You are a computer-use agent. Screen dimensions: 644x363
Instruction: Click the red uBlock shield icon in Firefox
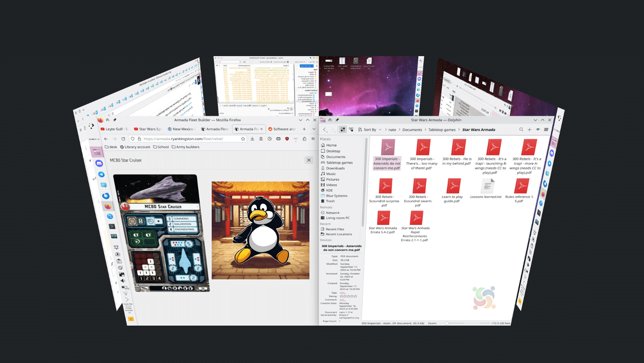[x=287, y=139]
